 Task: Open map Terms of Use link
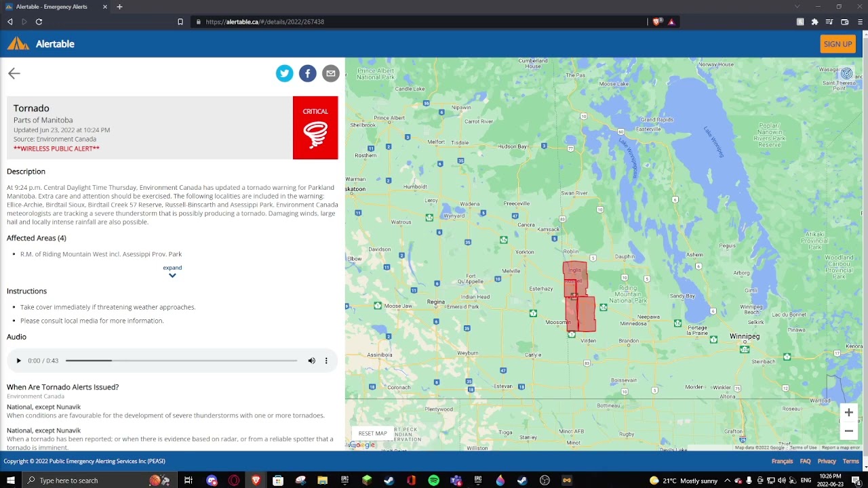tap(803, 447)
